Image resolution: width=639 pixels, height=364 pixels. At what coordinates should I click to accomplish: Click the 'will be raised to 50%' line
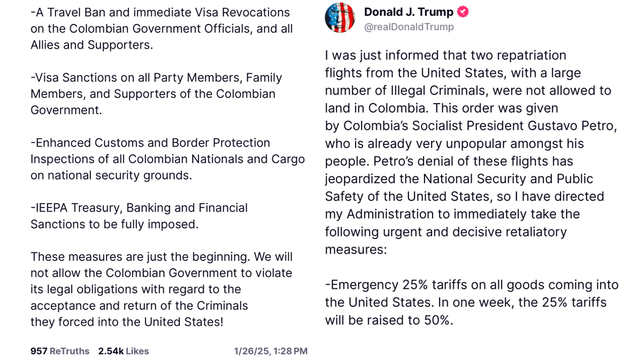pyautogui.click(x=389, y=320)
